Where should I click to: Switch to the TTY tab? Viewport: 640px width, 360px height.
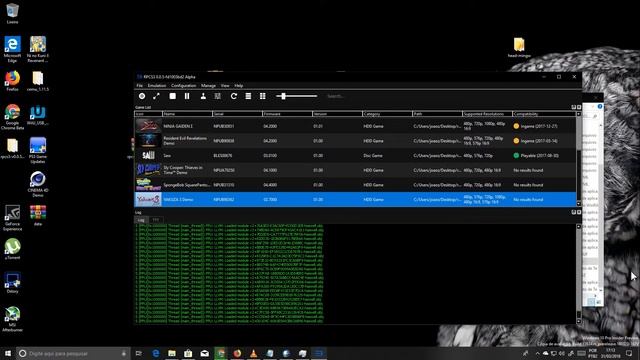pyautogui.click(x=156, y=220)
